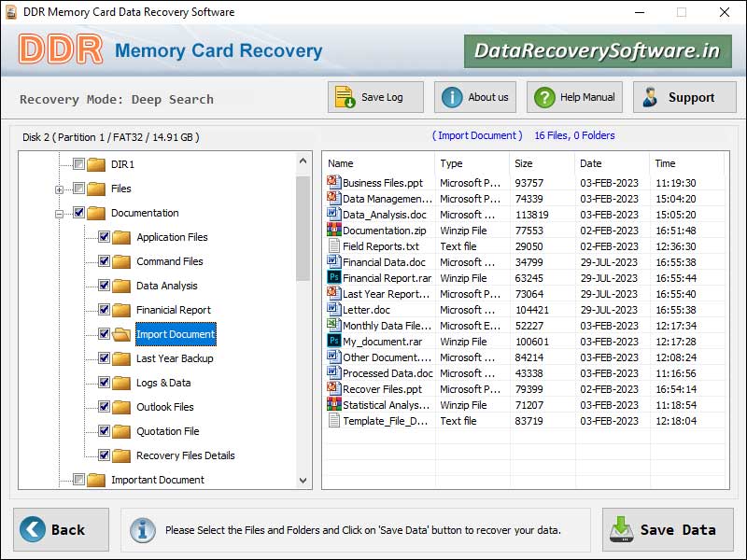The width and height of the screenshot is (747, 560).
Task: Click the Winzip icon next to Documentation.zip
Action: coord(332,230)
